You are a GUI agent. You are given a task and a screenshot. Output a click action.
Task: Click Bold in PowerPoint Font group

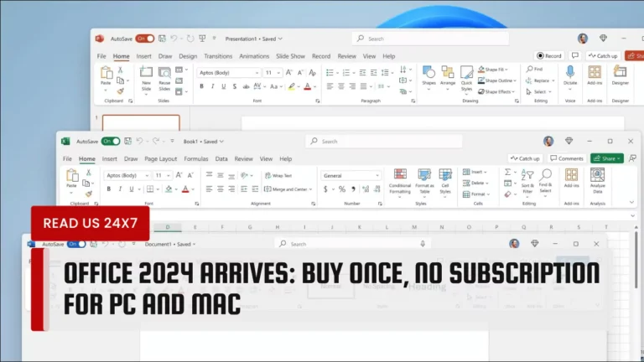(x=201, y=86)
